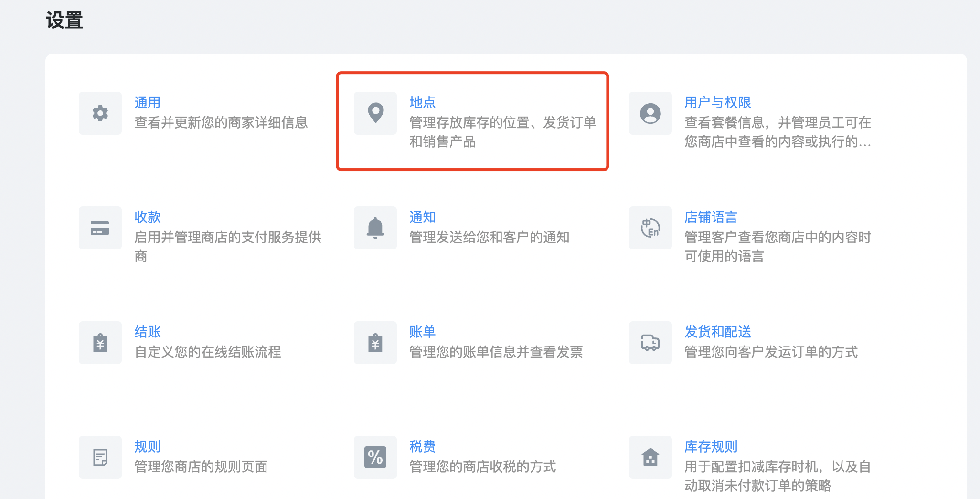Image resolution: width=980 pixels, height=499 pixels.
Task: Open the 通用 settings link
Action: tap(147, 102)
